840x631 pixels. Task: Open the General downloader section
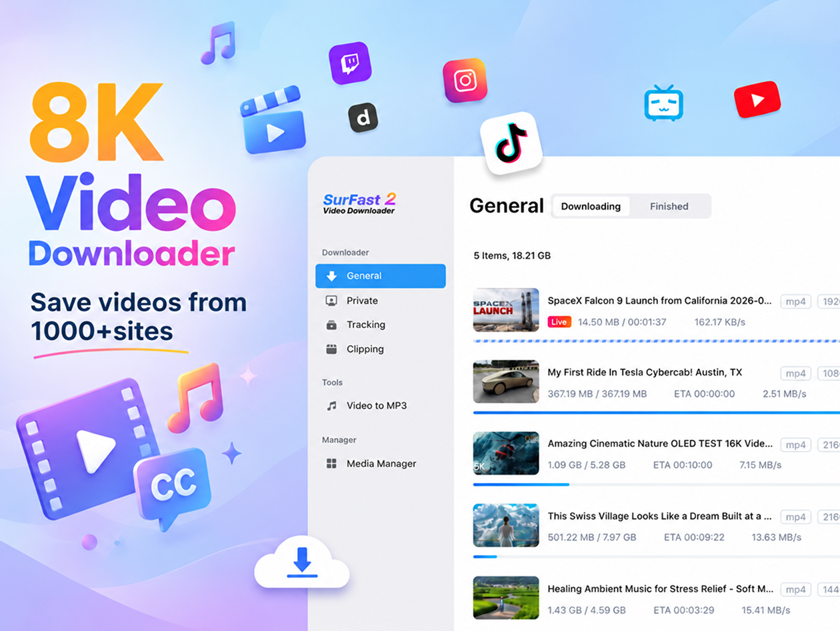(x=381, y=275)
